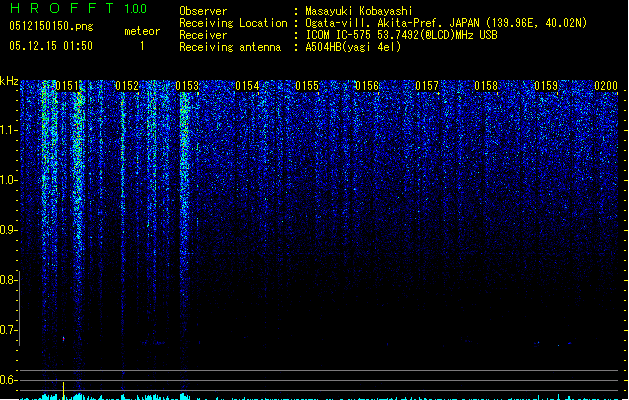Click the meteor count value 1
Viewport: 629px width, 400px height.
pos(142,46)
